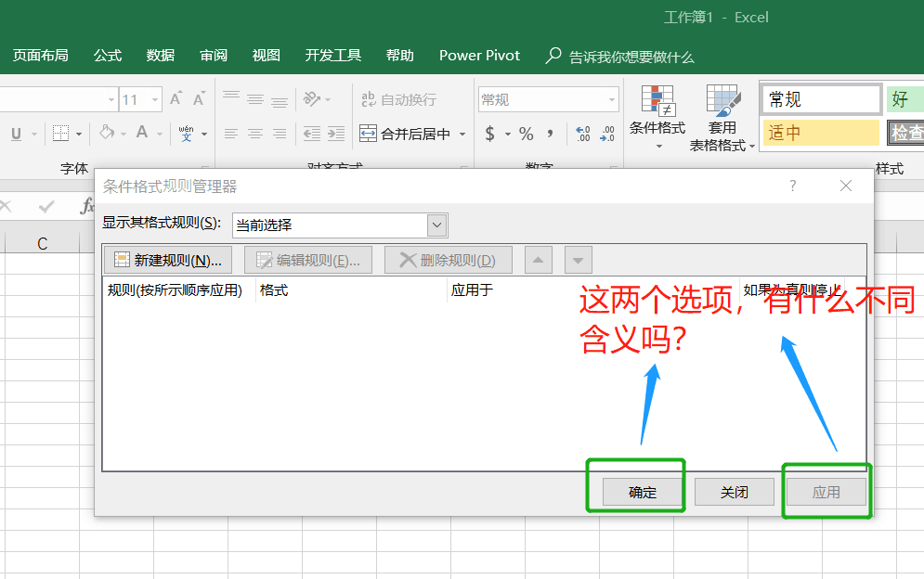Open the cell borders tool
The image size is (924, 579).
[60, 133]
